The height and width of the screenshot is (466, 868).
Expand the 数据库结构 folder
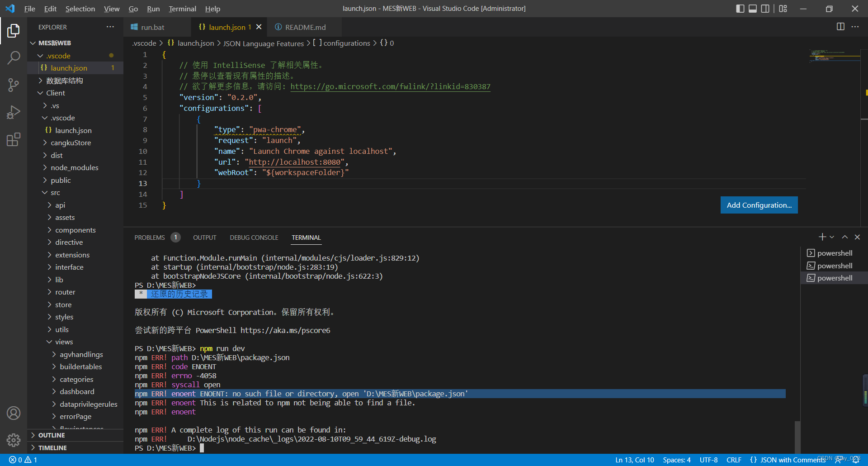tap(75, 81)
